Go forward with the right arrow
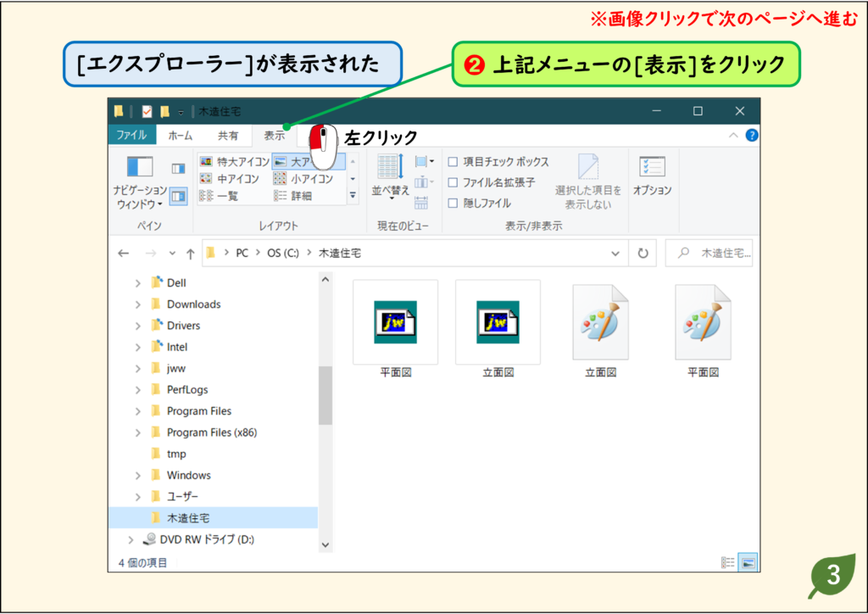 point(151,254)
